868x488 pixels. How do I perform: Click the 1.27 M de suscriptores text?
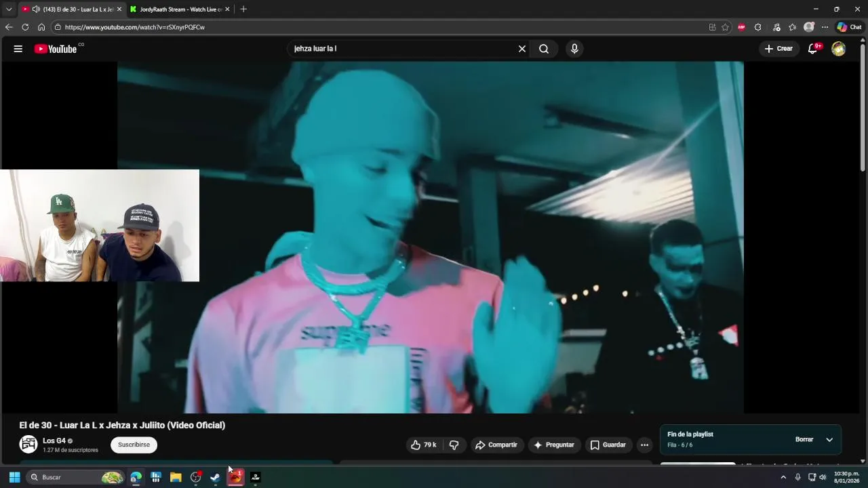71,450
